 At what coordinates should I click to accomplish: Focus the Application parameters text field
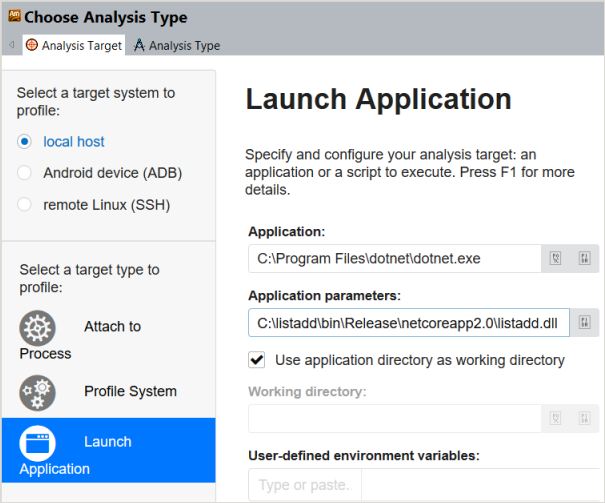(408, 322)
